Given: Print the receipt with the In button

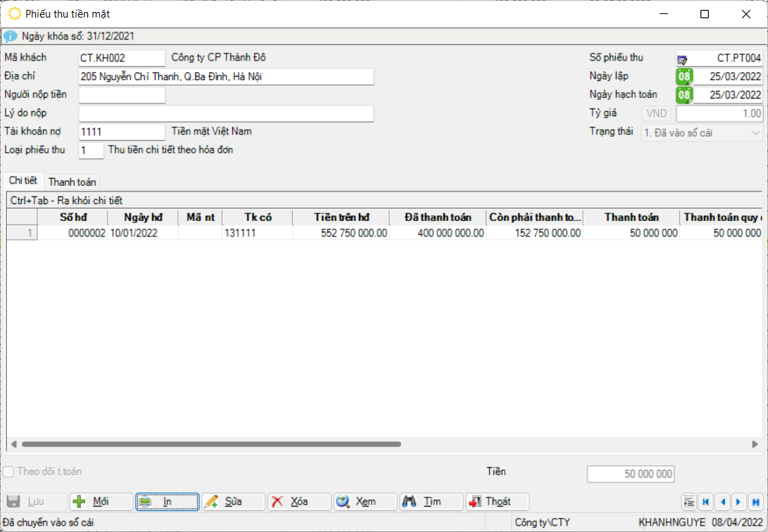Looking at the screenshot, I should 167,502.
